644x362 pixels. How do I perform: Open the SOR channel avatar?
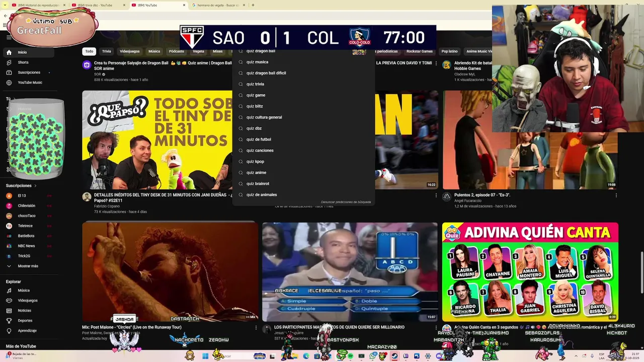click(87, 65)
